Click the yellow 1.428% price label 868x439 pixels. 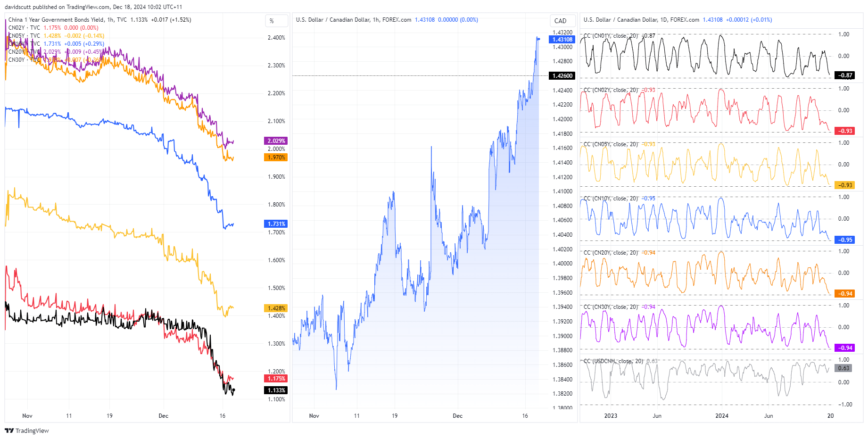(x=276, y=308)
